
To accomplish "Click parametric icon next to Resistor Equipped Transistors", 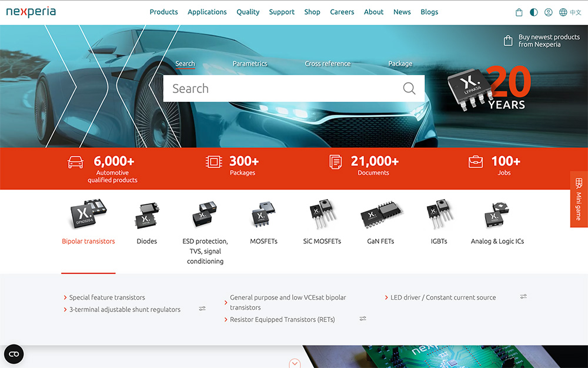I will 363,319.
